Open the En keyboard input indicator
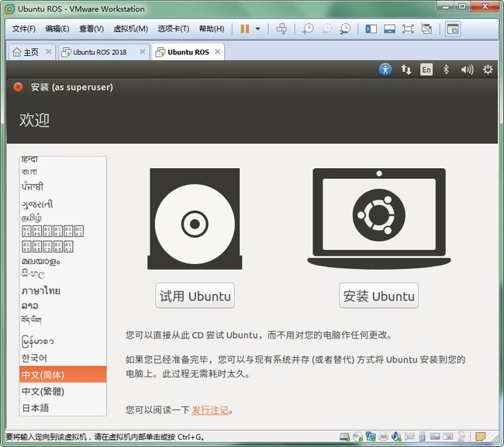This screenshot has height=447, width=504. pyautogui.click(x=426, y=70)
